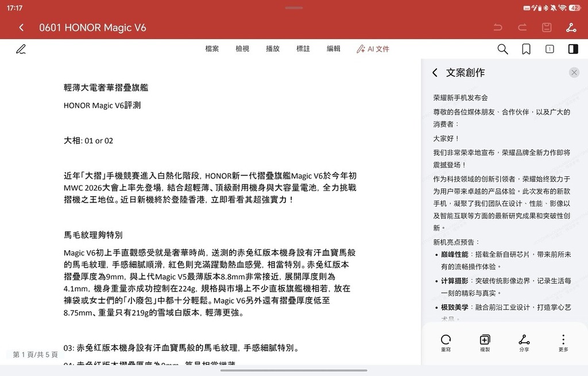Click the paragraph starting 近年「大摺」手機競賽
Viewport: 588px width, 376px height.
(x=210, y=188)
